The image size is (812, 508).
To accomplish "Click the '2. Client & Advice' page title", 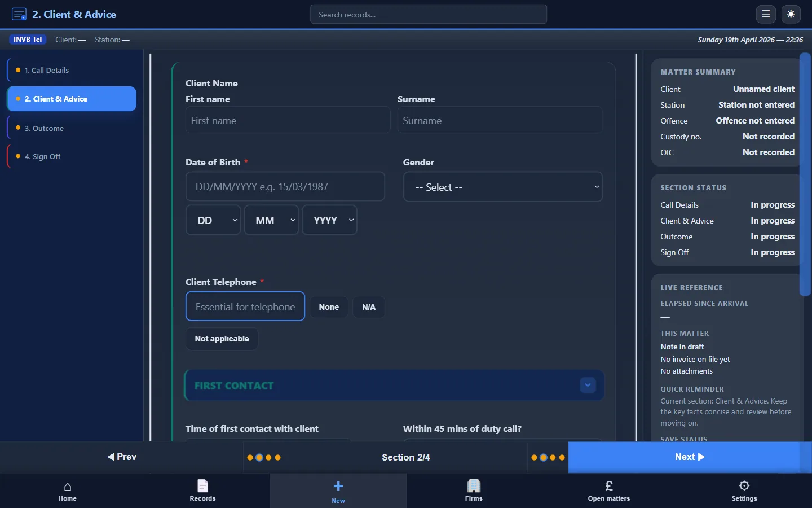I will (74, 15).
